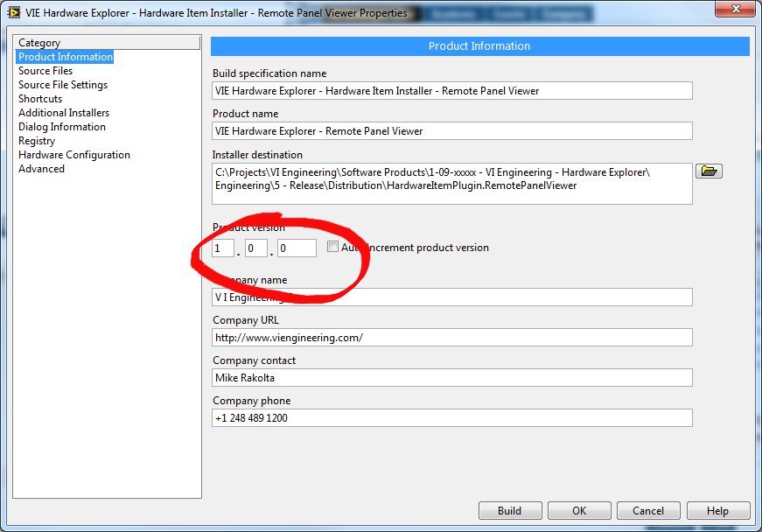Click the LabVIEW icon in the title bar
This screenshot has height=532, width=762.
point(14,13)
